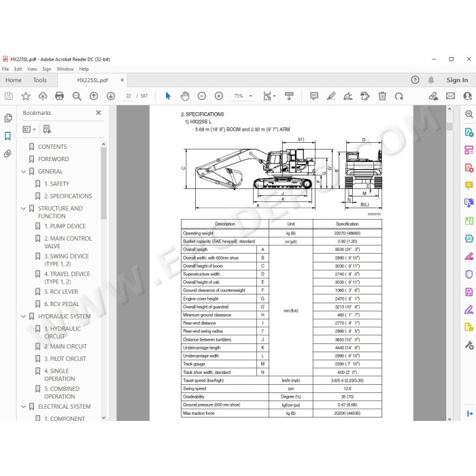The height and width of the screenshot is (476, 476).
Task: Open the 1. SAFETY bookmark
Action: pos(56,184)
